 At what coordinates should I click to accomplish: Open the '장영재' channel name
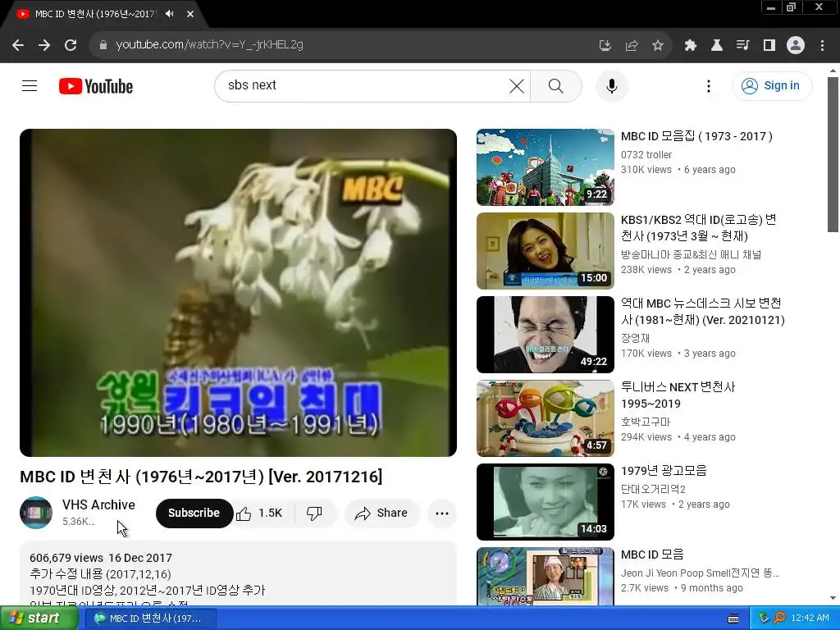(635, 338)
